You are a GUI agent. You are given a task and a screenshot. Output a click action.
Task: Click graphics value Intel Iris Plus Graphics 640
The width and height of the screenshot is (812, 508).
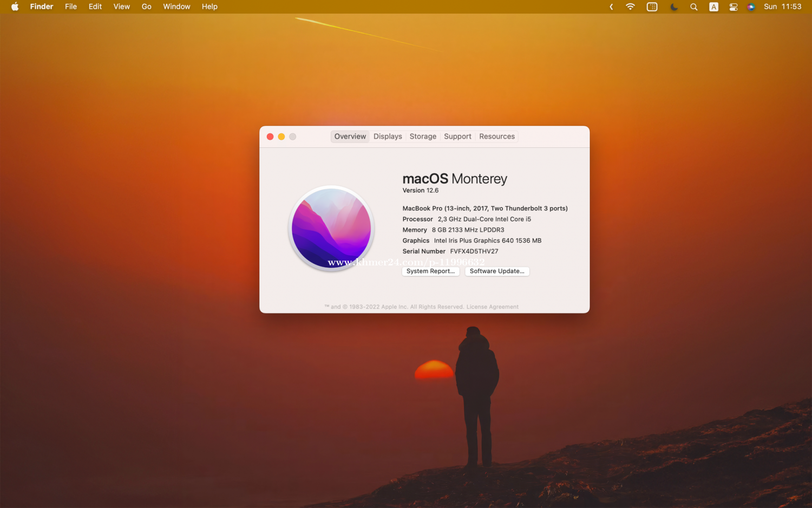tap(487, 241)
